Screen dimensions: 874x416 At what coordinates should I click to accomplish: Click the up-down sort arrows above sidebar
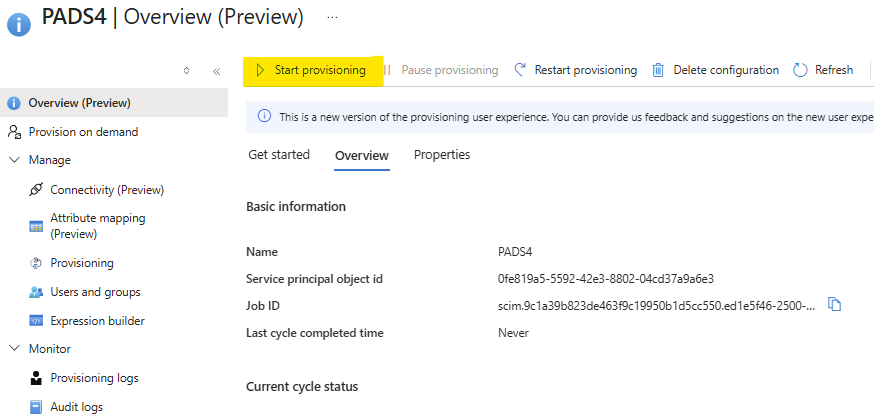[x=187, y=71]
